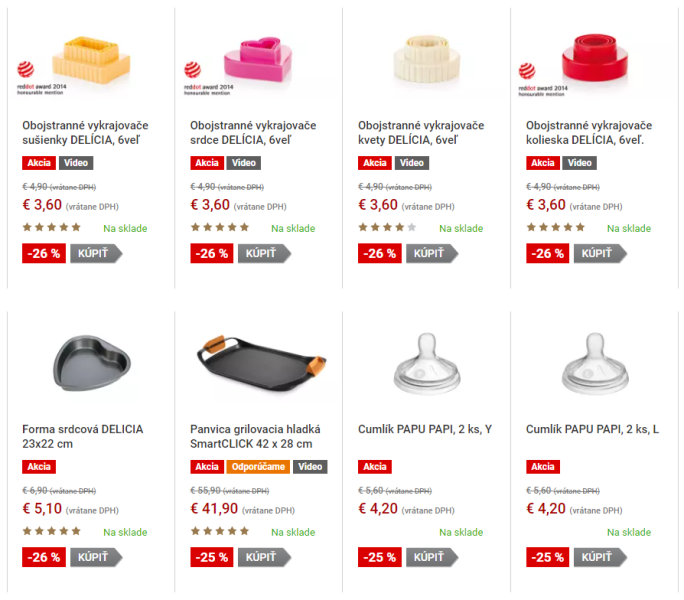
Task: View the SmartCLICK grill pan image
Action: click(261, 363)
